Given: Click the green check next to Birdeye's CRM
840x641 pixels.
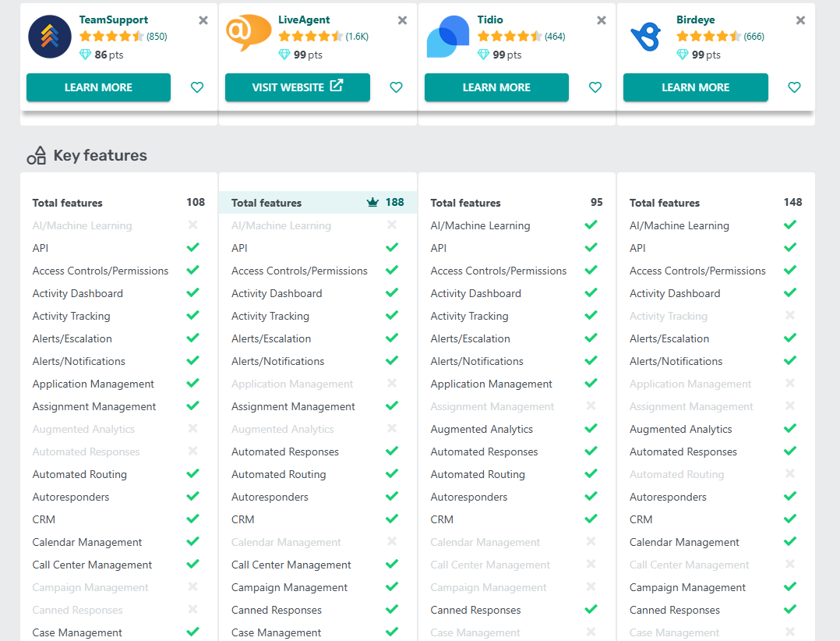Looking at the screenshot, I should 789,519.
